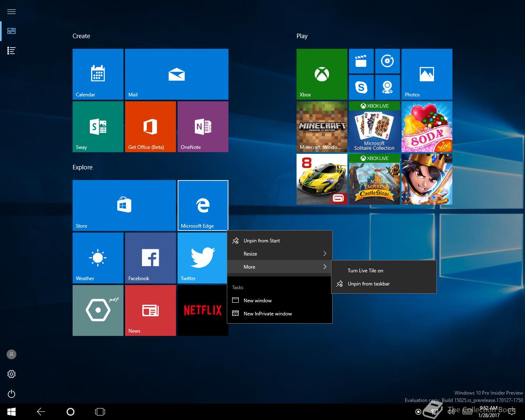The height and width of the screenshot is (420, 525).
Task: Open the Maps small tile
Action: coord(388,87)
